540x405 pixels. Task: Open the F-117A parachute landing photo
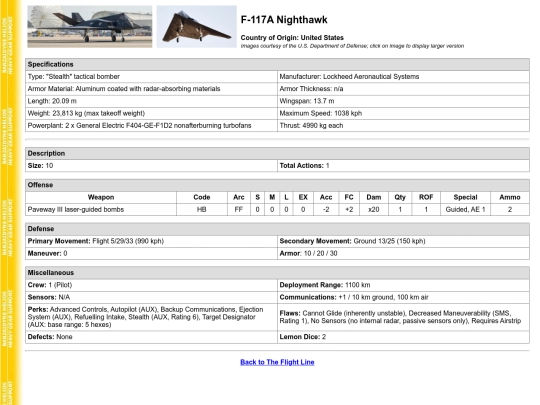(x=90, y=27)
